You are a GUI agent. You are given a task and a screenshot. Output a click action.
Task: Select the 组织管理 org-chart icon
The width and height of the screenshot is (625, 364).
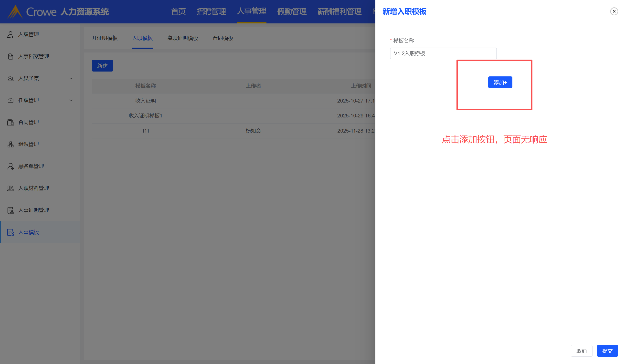pos(11,144)
